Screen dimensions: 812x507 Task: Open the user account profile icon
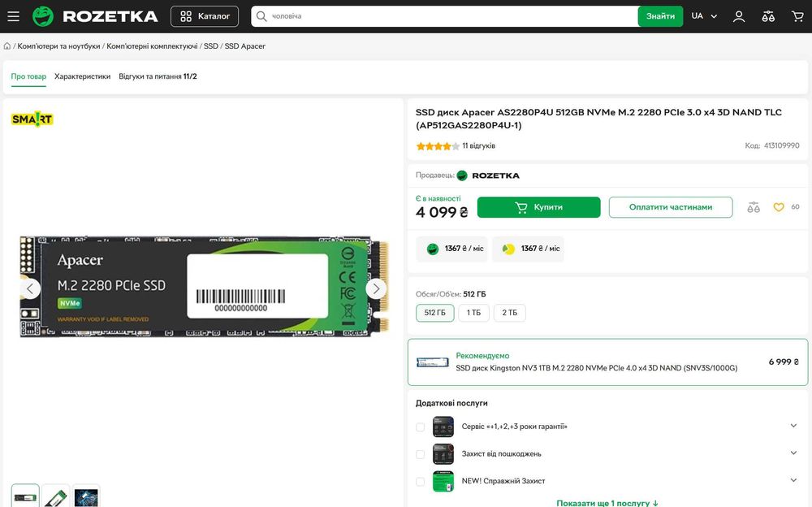click(739, 16)
